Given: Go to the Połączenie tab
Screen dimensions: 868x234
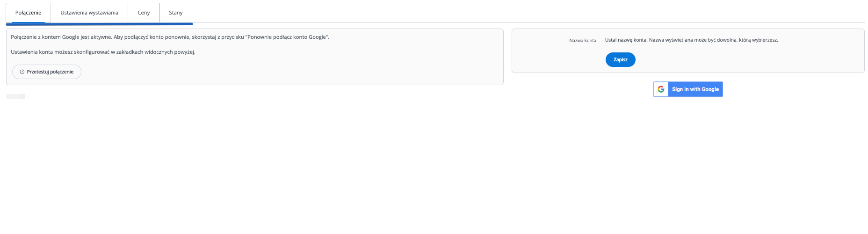Looking at the screenshot, I should (x=28, y=13).
